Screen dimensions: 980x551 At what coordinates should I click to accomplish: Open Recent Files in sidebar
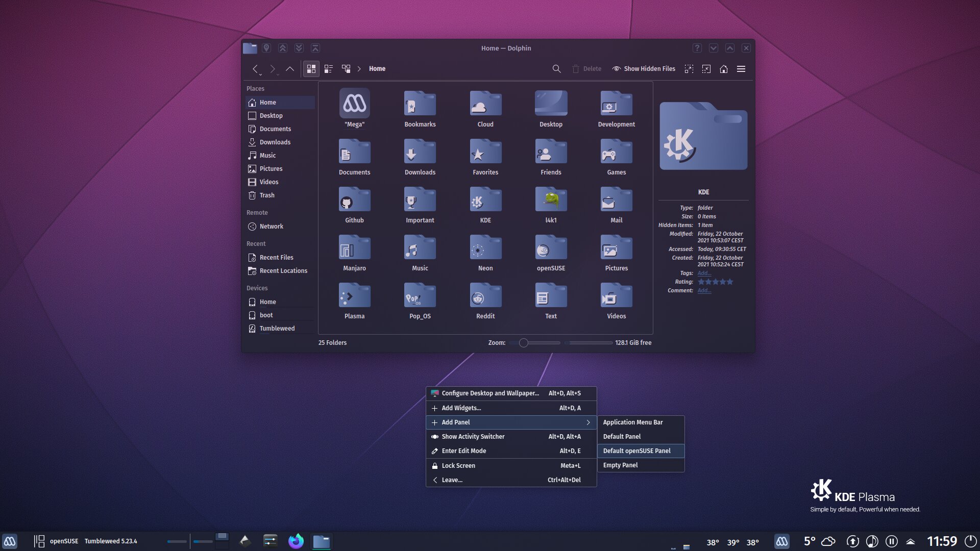pos(280,258)
